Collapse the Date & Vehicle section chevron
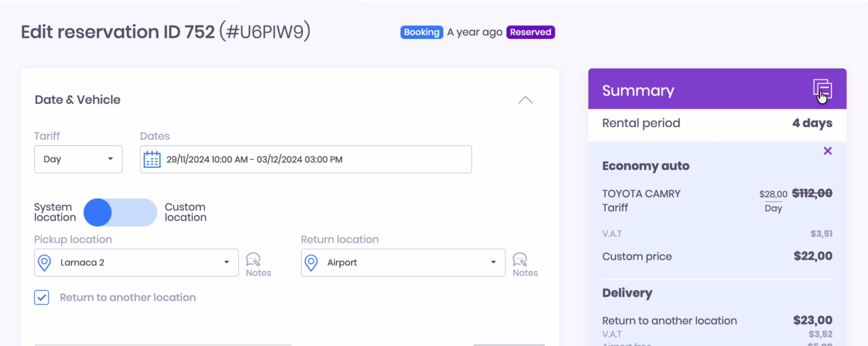This screenshot has height=346, width=868. (x=525, y=100)
